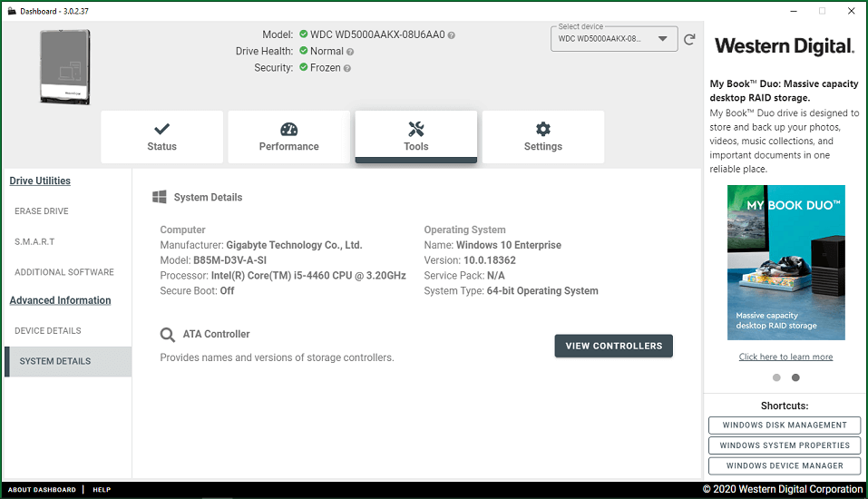The image size is (868, 499).
Task: Click the Western Digital logo
Action: (785, 46)
